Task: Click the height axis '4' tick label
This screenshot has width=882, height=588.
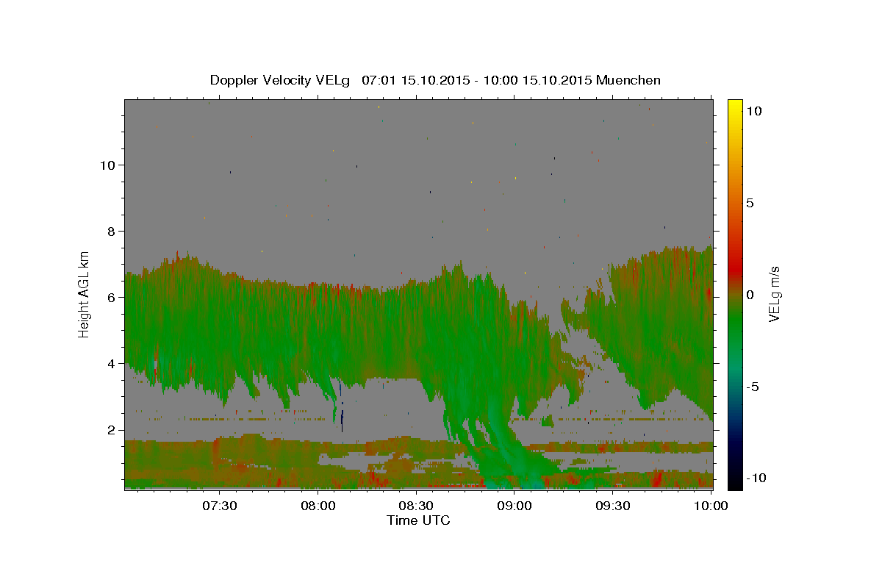Action: click(112, 364)
